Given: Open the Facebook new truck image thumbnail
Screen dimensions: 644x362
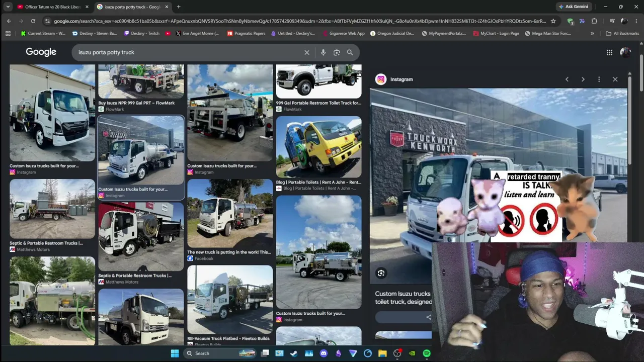Looking at the screenshot, I should click(230, 213).
